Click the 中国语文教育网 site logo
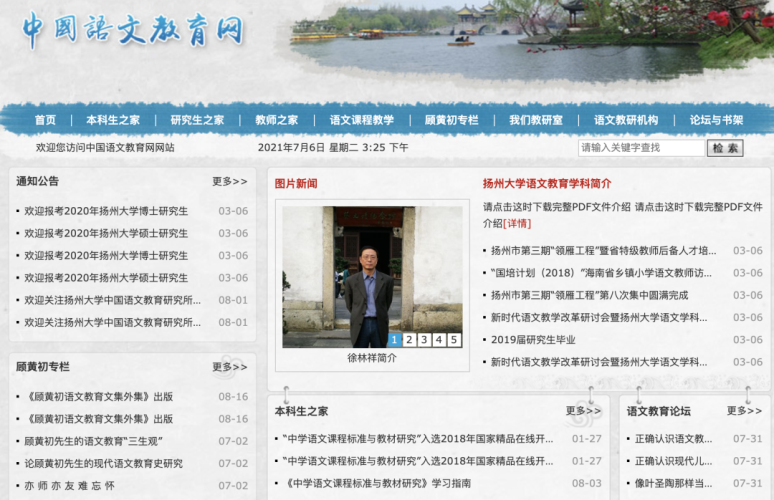Screen dimensions: 774x500 132,30
